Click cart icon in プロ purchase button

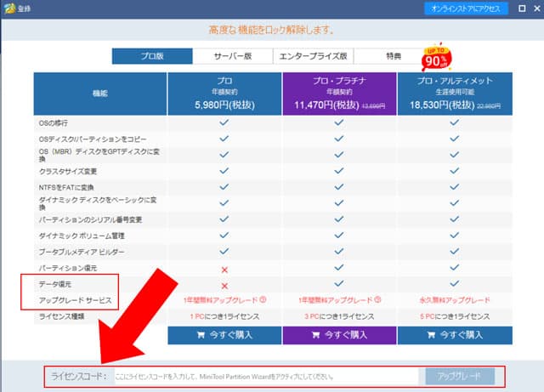[x=201, y=335]
